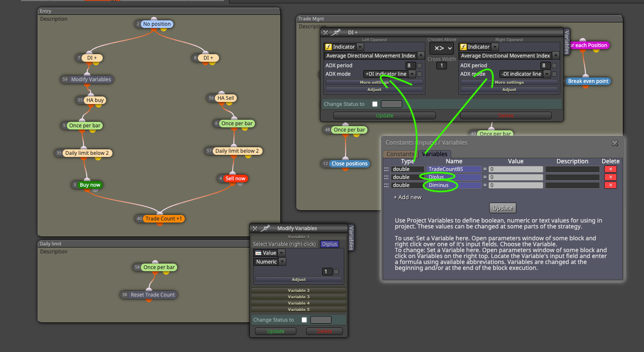644x352 pixels.
Task: Select the Break even point block
Action: click(588, 81)
